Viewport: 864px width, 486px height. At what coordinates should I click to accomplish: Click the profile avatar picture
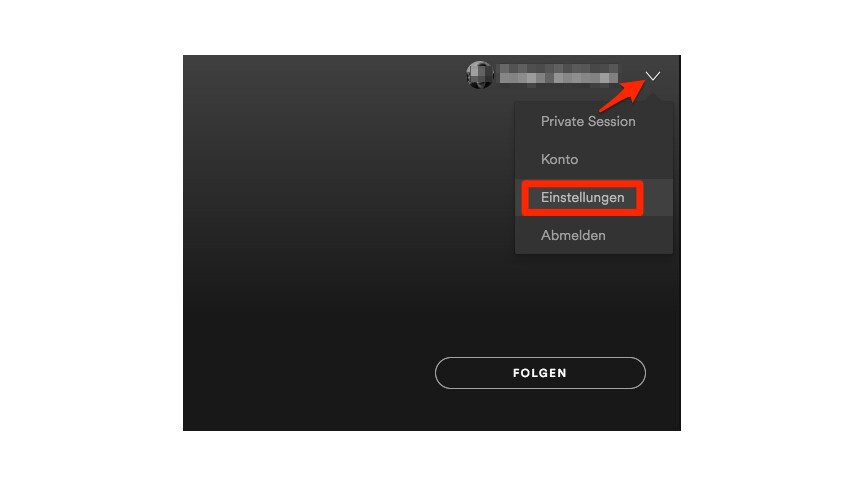(479, 75)
